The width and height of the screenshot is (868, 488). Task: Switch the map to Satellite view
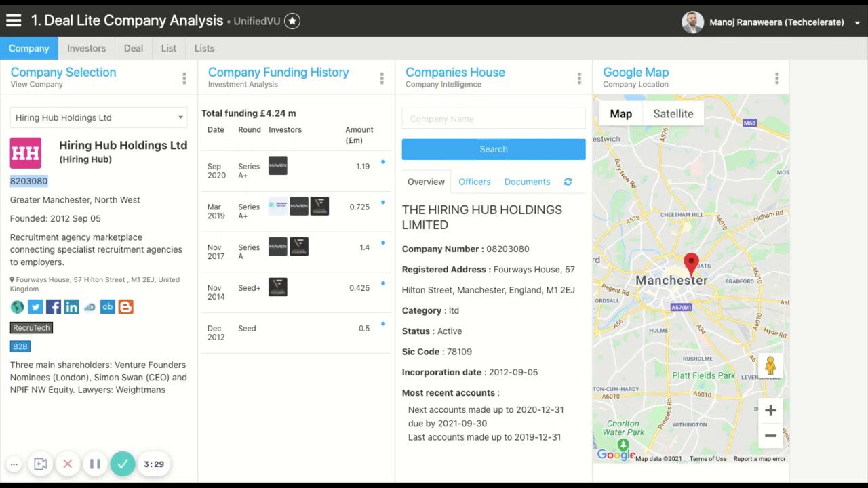[673, 114]
